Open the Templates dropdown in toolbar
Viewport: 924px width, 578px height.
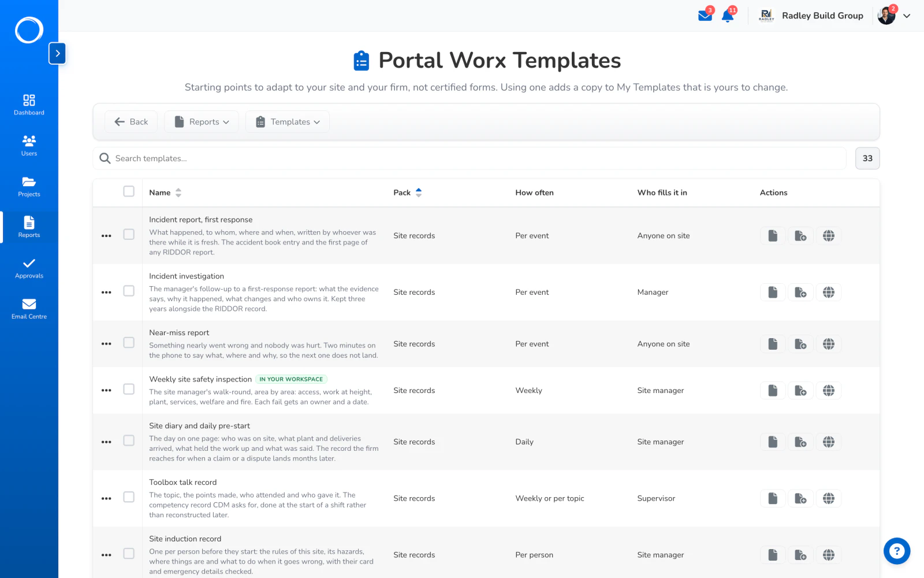tap(288, 122)
